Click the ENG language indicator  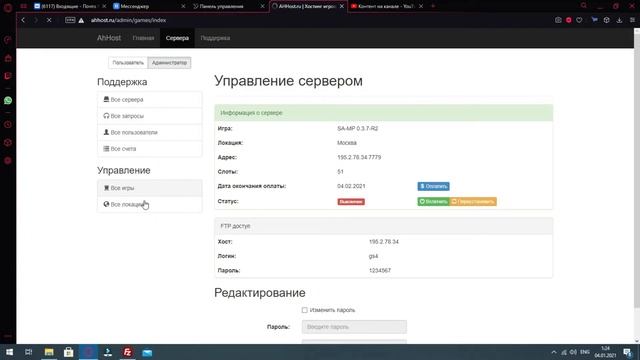585,352
